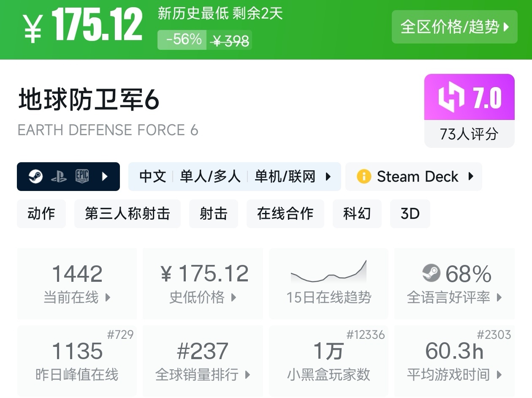Click the PlayStation platform icon
The height and width of the screenshot is (398, 532).
[59, 176]
